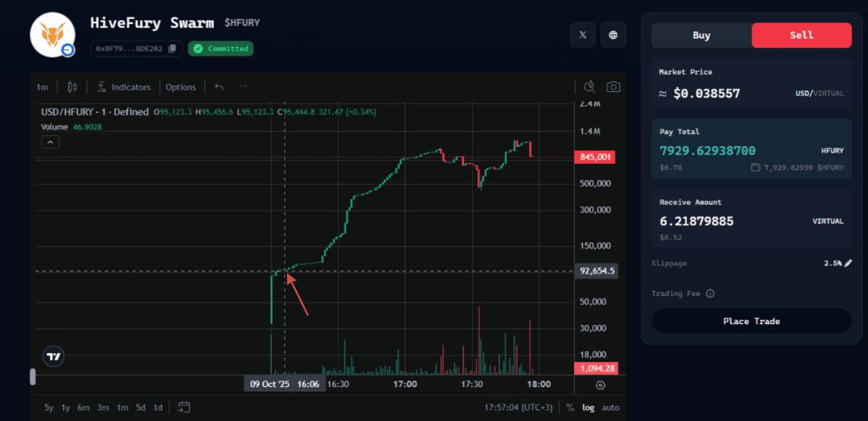Toggle auto scale on the chart
This screenshot has width=868, height=421.
tap(610, 407)
